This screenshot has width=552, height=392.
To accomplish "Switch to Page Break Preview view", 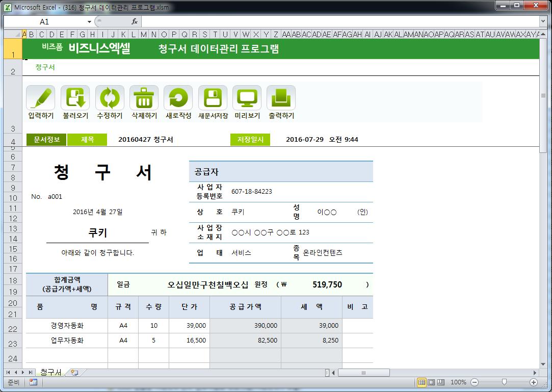I will (x=441, y=382).
